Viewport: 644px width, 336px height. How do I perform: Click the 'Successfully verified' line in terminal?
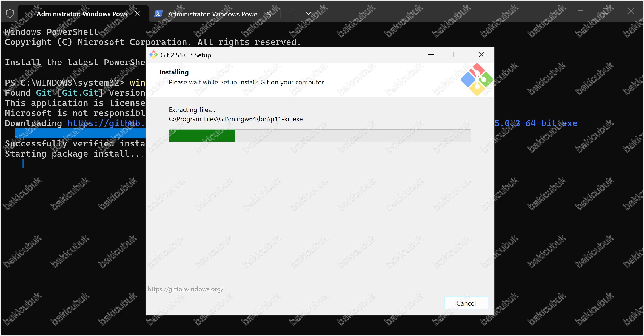tap(75, 144)
